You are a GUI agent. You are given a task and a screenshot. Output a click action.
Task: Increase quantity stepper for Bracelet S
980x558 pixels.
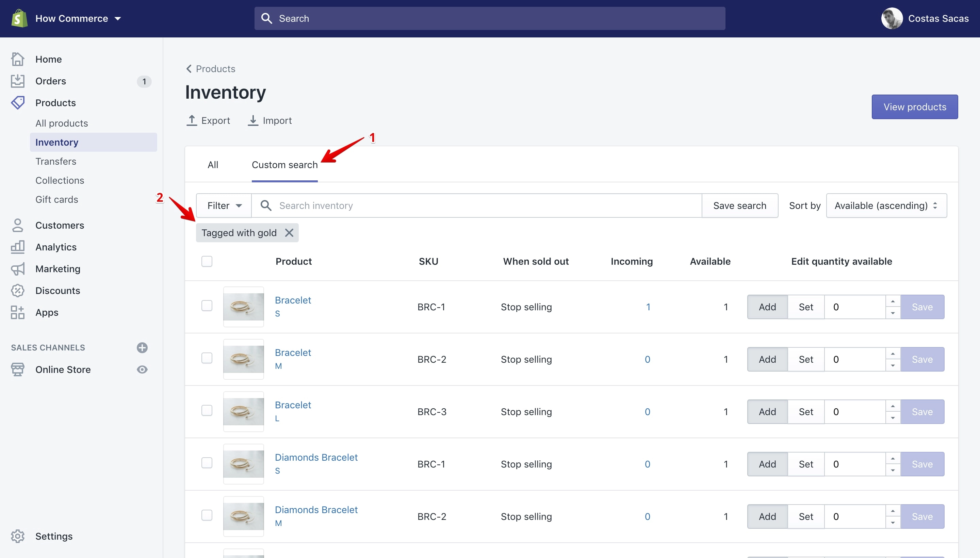(x=893, y=301)
